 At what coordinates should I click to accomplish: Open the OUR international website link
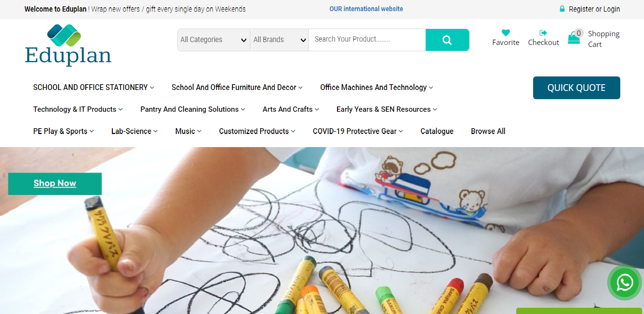coord(366,9)
